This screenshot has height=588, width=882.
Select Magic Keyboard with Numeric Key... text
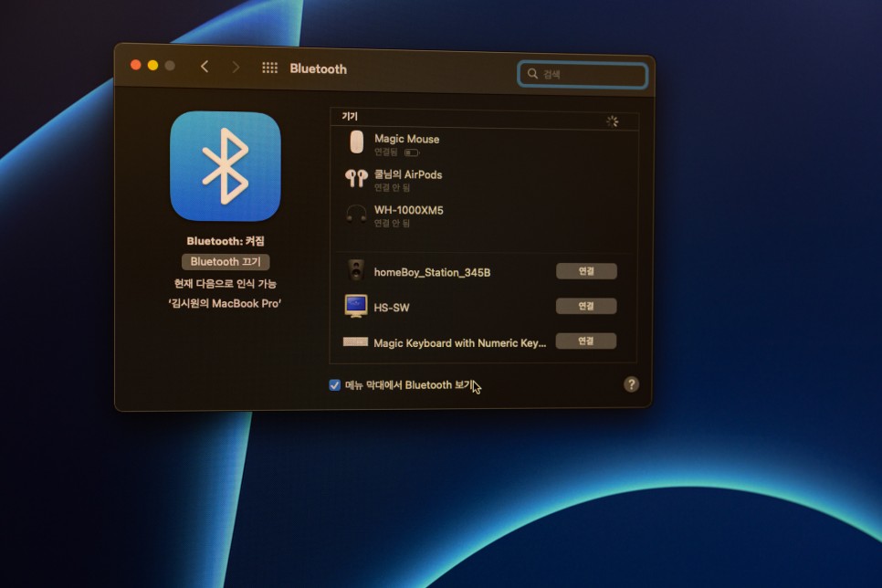[459, 342]
